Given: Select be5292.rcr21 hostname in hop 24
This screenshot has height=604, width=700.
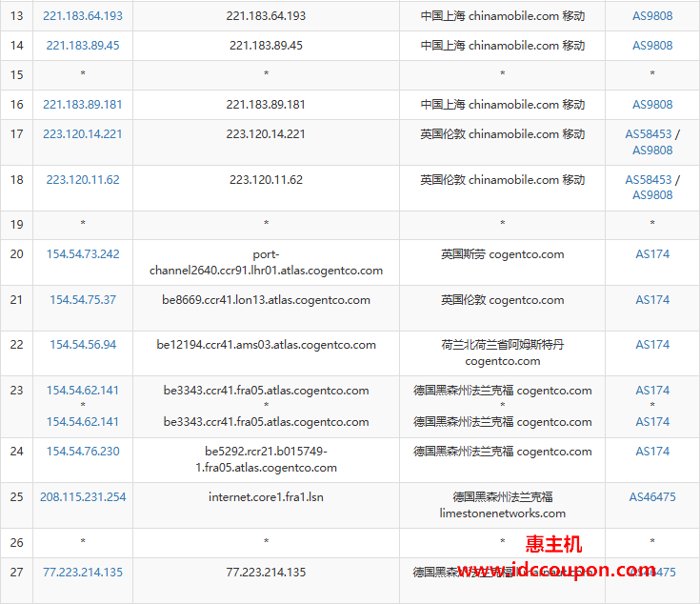Looking at the screenshot, I should click(x=266, y=459).
